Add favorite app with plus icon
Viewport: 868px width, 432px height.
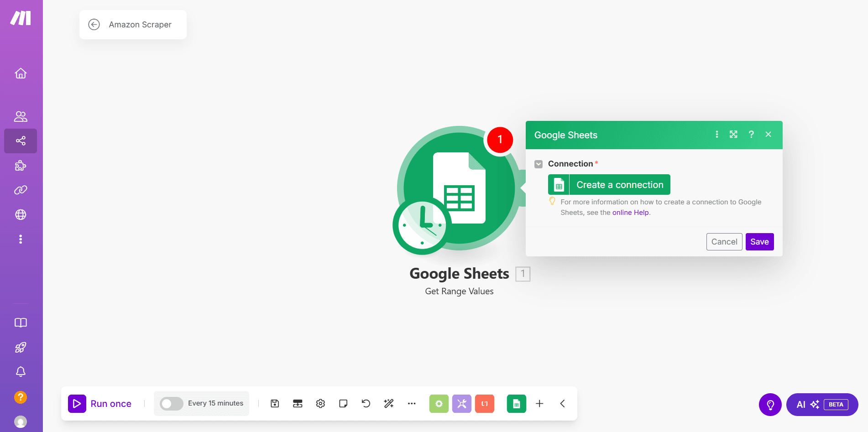[x=539, y=403]
